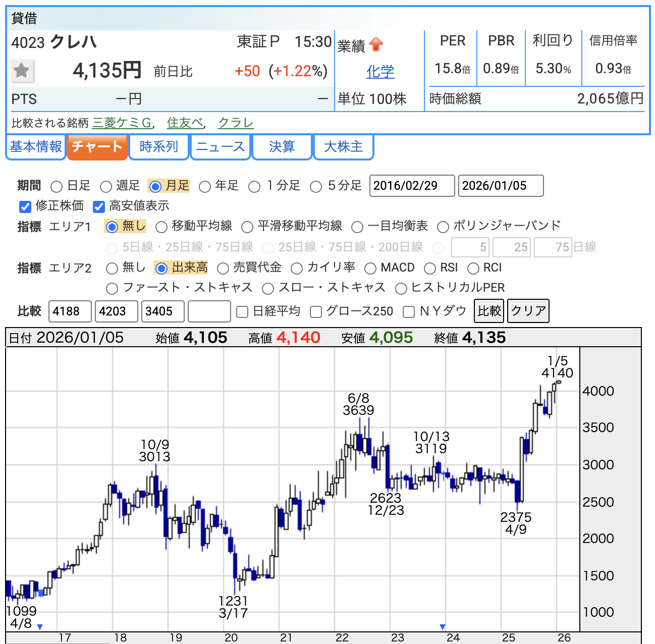Open the 三菱ケミG comparison link
The height and width of the screenshot is (644, 655).
click(122, 123)
